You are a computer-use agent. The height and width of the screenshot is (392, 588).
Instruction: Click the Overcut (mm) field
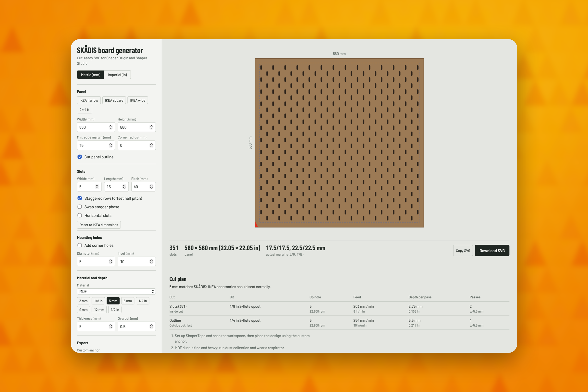pyautogui.click(x=136, y=327)
